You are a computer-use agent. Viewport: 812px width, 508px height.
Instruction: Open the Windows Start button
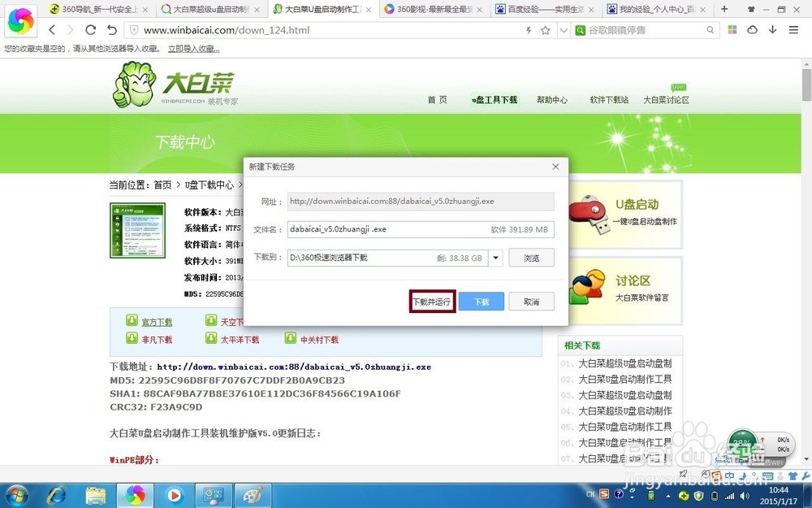pyautogui.click(x=17, y=496)
